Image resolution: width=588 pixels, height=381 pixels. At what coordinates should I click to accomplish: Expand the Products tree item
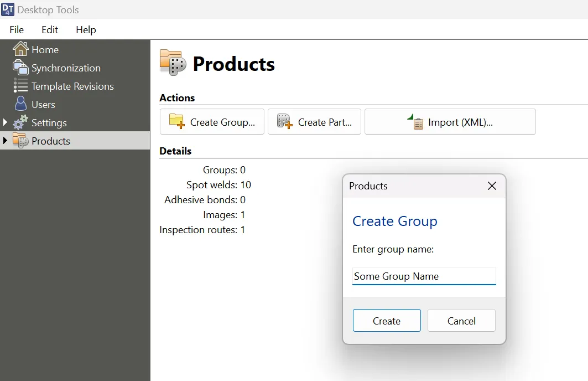coord(5,140)
